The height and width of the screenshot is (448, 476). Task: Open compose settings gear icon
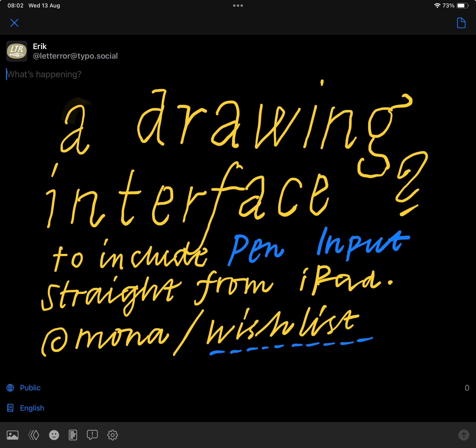[112, 435]
